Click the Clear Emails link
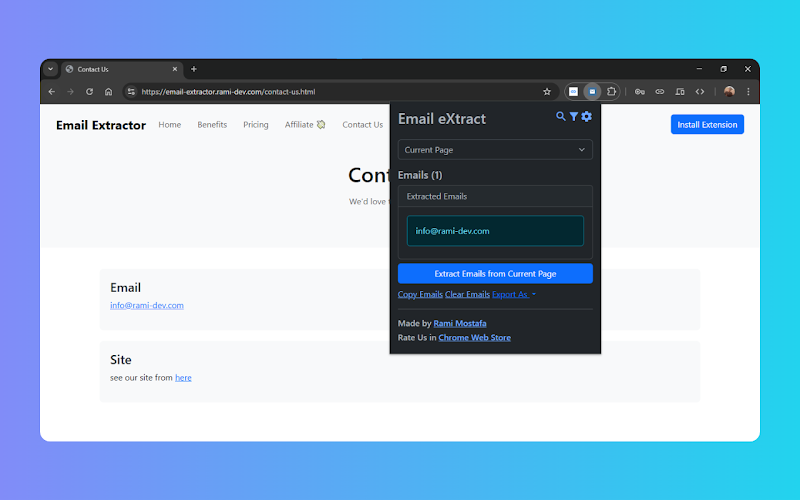This screenshot has width=800, height=500. tap(467, 294)
